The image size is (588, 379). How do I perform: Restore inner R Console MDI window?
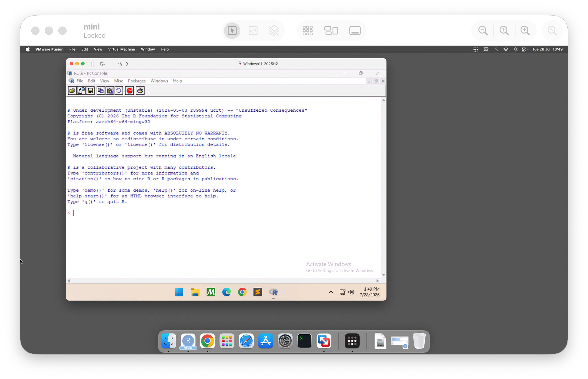point(376,81)
